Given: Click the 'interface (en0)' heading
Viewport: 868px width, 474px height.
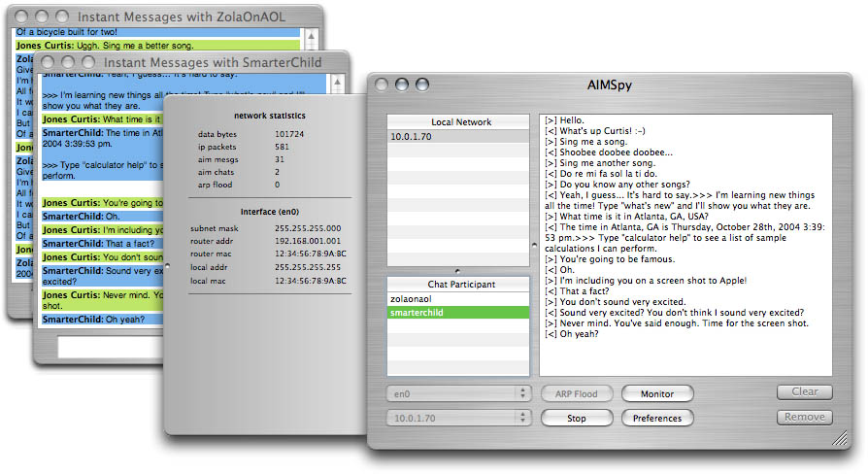Looking at the screenshot, I should tap(270, 212).
